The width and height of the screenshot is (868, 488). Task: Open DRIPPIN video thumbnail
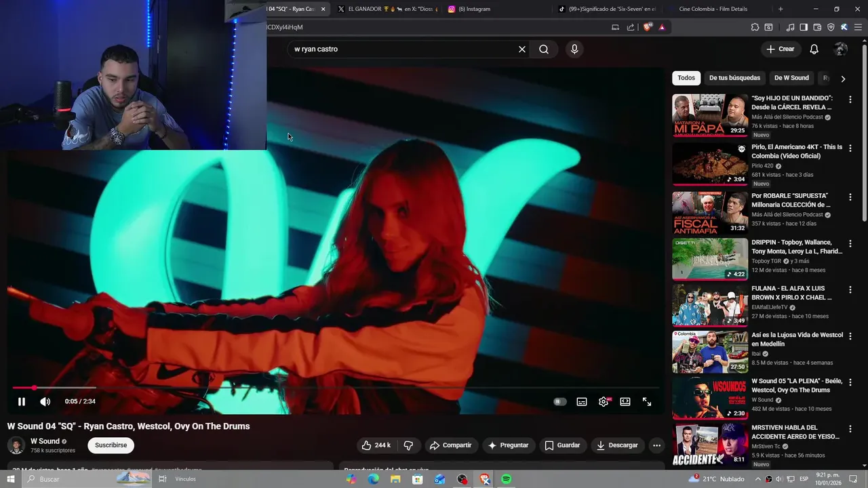point(710,259)
